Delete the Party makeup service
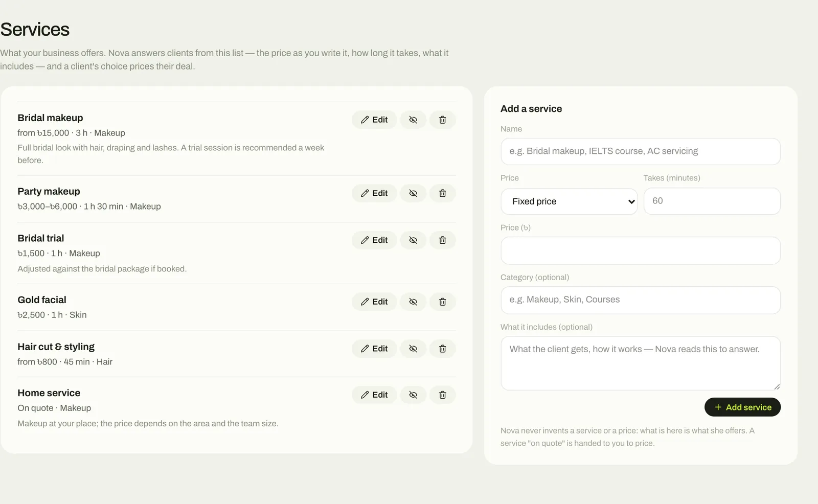The image size is (818, 504). [x=443, y=193]
